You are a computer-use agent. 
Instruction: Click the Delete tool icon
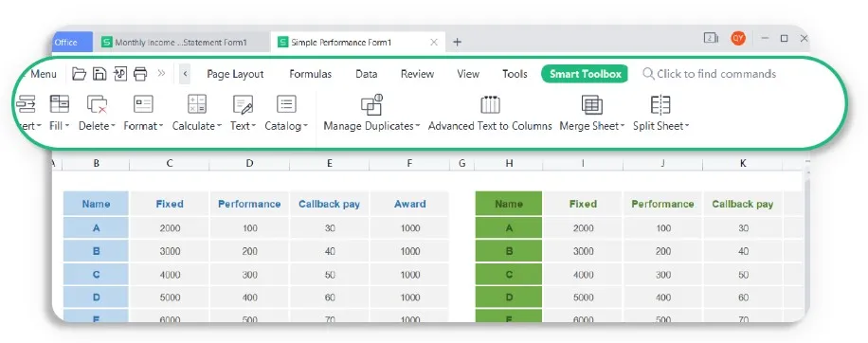[97, 104]
